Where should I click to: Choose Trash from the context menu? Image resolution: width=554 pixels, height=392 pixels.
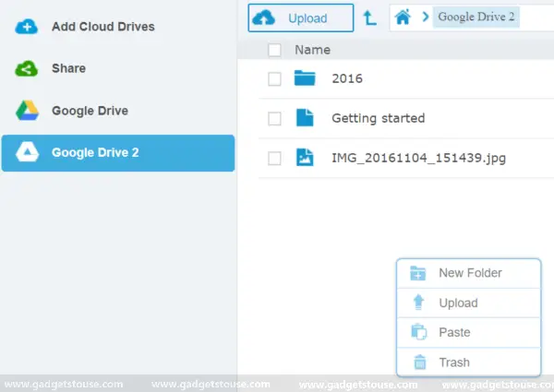click(x=469, y=362)
